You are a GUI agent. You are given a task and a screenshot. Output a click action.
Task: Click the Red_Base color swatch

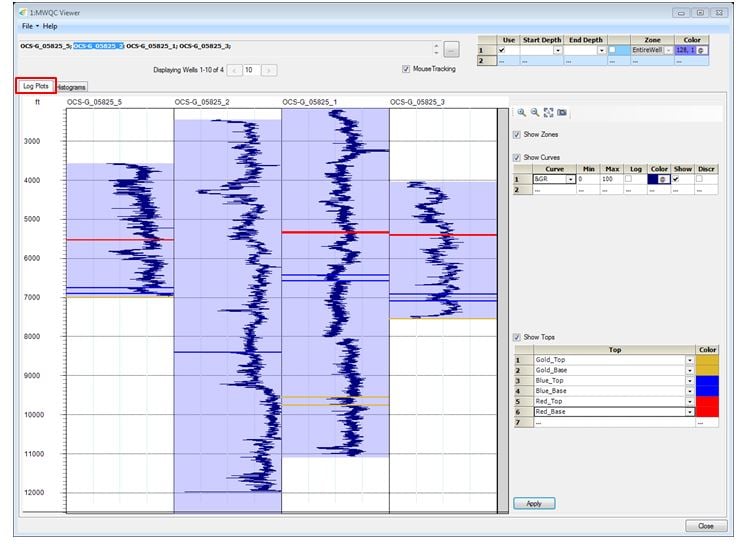(707, 412)
